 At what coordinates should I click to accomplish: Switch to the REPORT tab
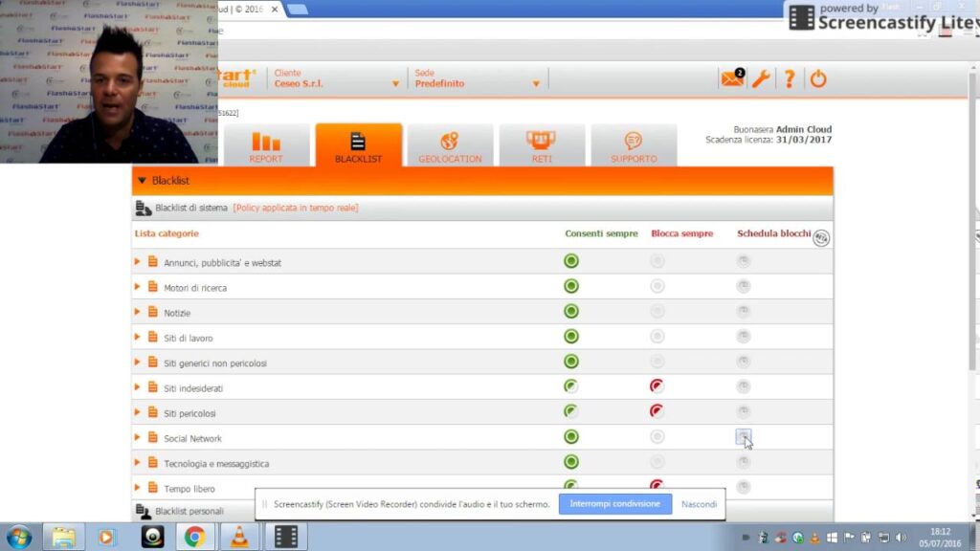pos(266,145)
